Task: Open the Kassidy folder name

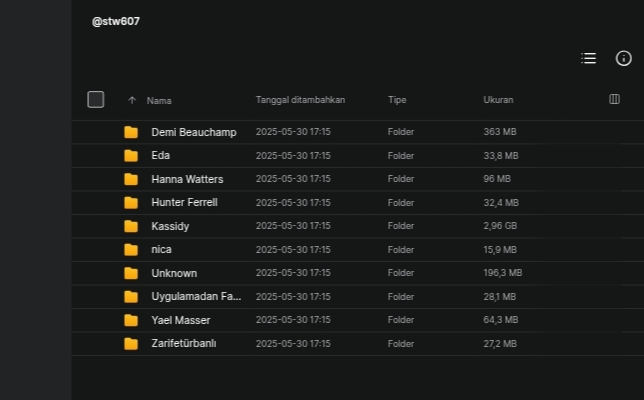Action: coord(170,226)
